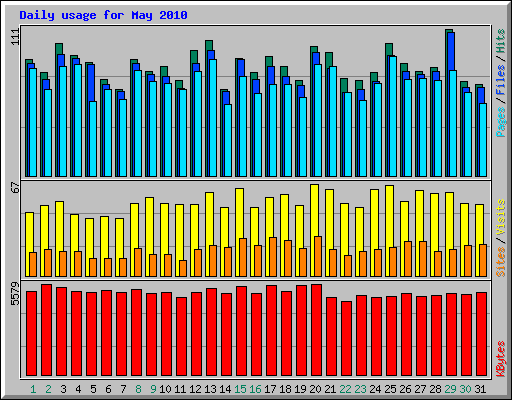The height and width of the screenshot is (400, 512).
Task: Select day 1 on the x-axis
Action: [x=33, y=389]
